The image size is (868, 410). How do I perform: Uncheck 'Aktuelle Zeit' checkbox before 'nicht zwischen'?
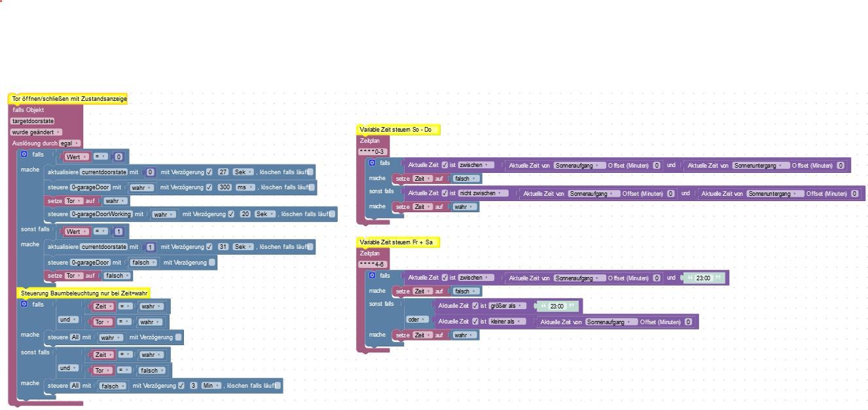pyautogui.click(x=445, y=193)
